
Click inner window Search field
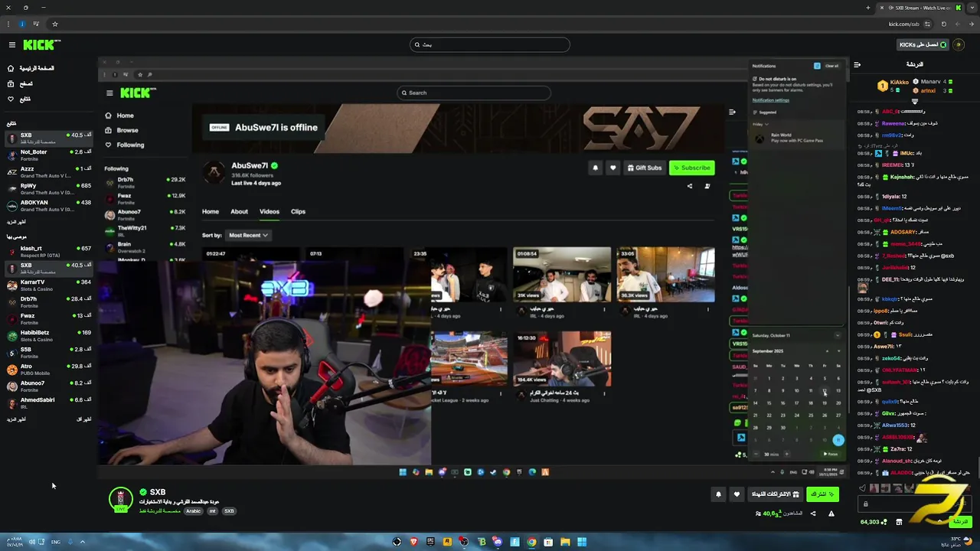(x=473, y=93)
